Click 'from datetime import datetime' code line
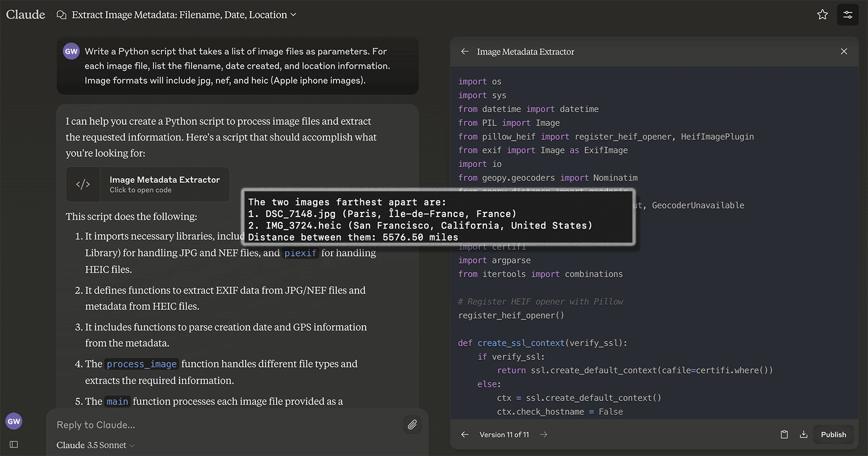The width and height of the screenshot is (868, 456). pos(528,109)
